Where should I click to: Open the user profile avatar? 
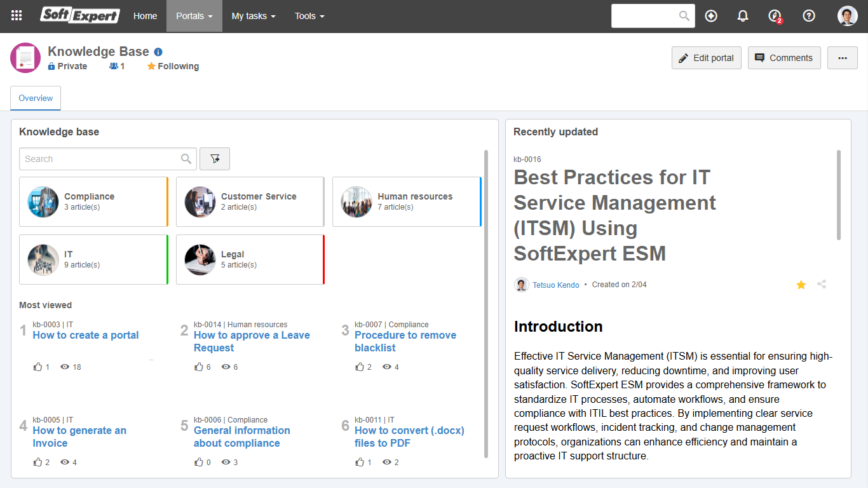pos(848,16)
